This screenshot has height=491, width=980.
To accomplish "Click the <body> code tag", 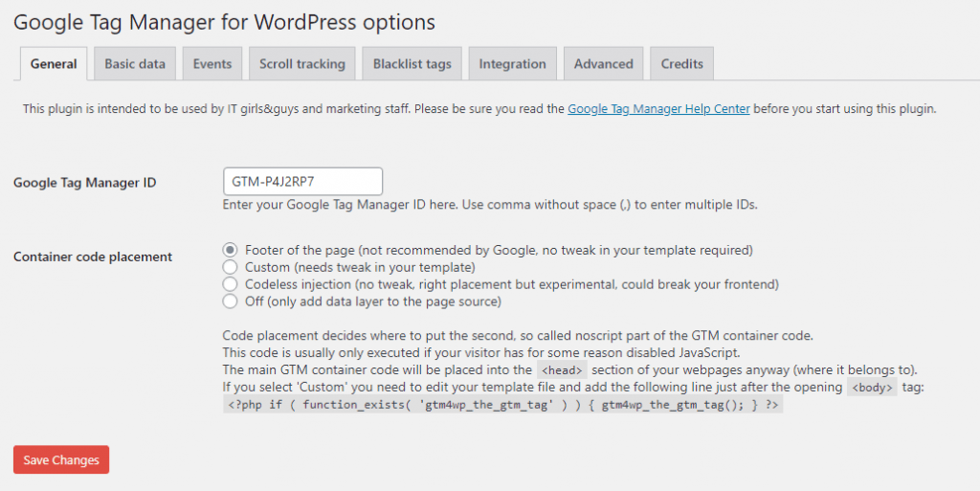I will (x=872, y=388).
